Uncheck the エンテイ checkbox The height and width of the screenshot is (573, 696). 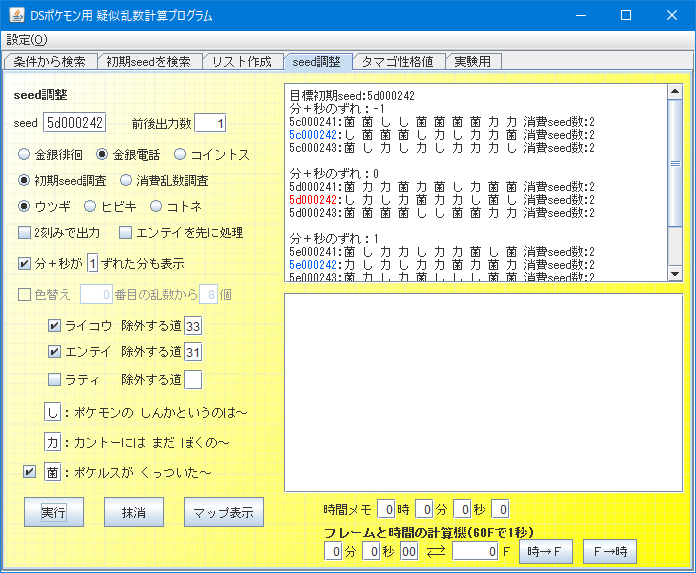[x=54, y=352]
